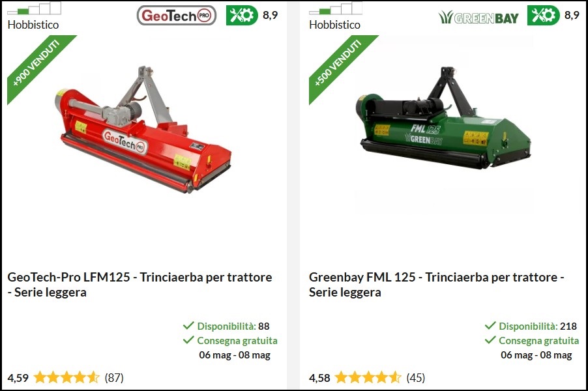The width and height of the screenshot is (588, 391).
Task: Click Consegna gratuita on Greenbay card
Action: [539, 341]
